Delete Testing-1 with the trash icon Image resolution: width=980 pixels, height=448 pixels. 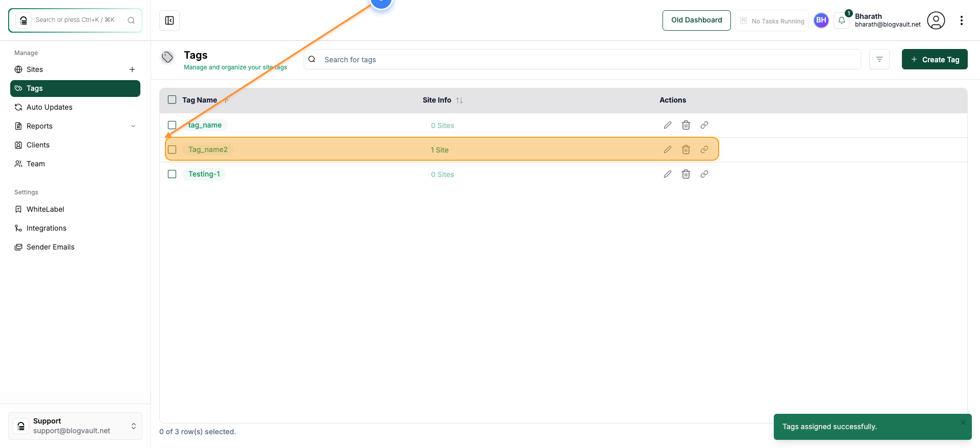point(686,174)
